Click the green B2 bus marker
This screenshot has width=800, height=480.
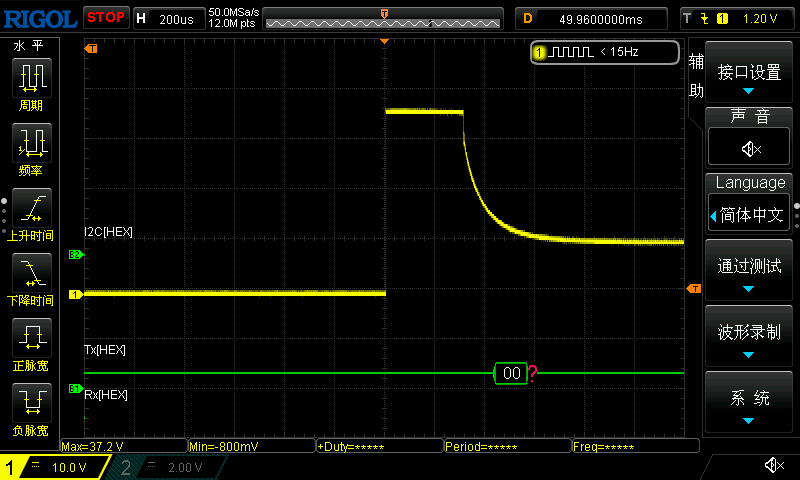coord(76,255)
